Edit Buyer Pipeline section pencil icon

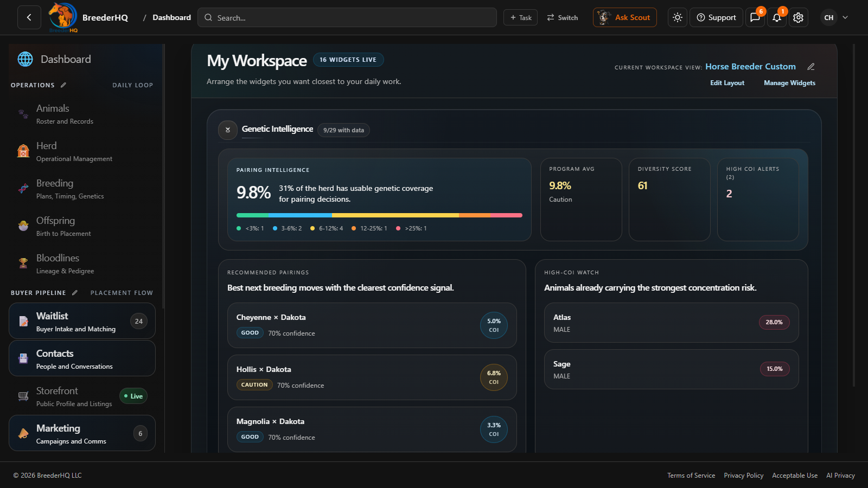pos(75,293)
